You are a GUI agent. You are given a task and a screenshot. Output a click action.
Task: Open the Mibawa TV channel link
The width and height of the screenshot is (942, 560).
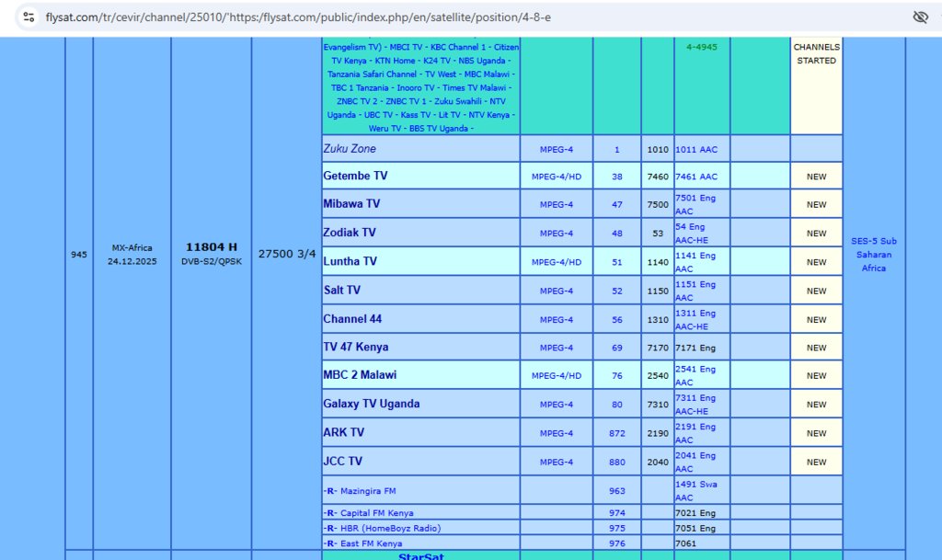click(351, 204)
